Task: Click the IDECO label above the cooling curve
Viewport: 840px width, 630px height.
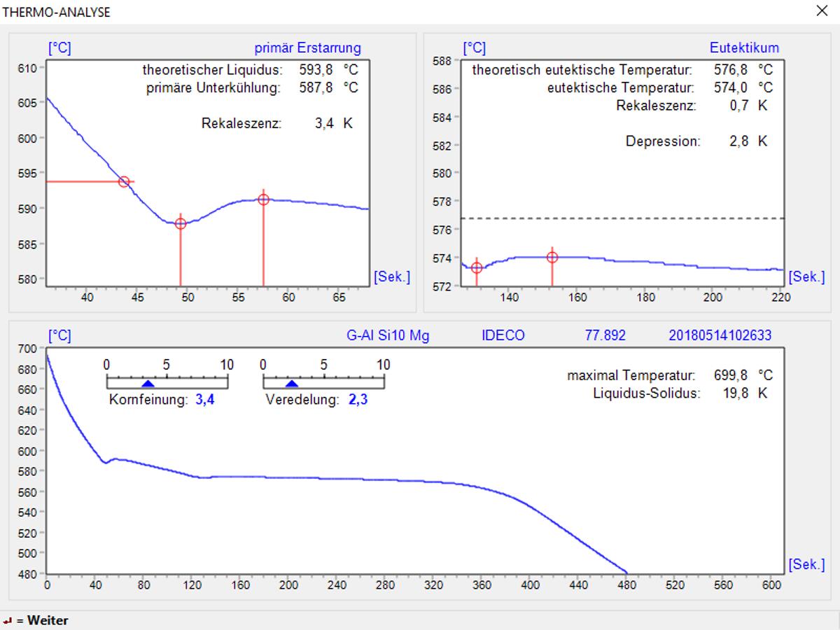Action: point(503,335)
